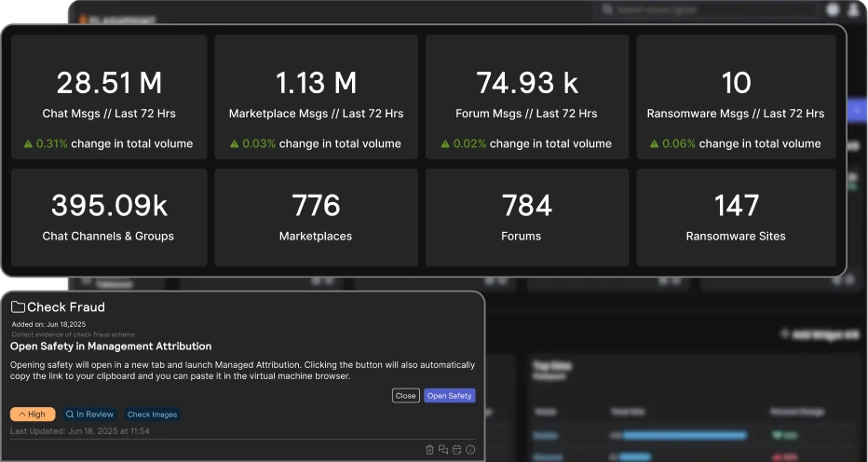
Task: Click the 147 ransomware sites value
Action: [737, 206]
